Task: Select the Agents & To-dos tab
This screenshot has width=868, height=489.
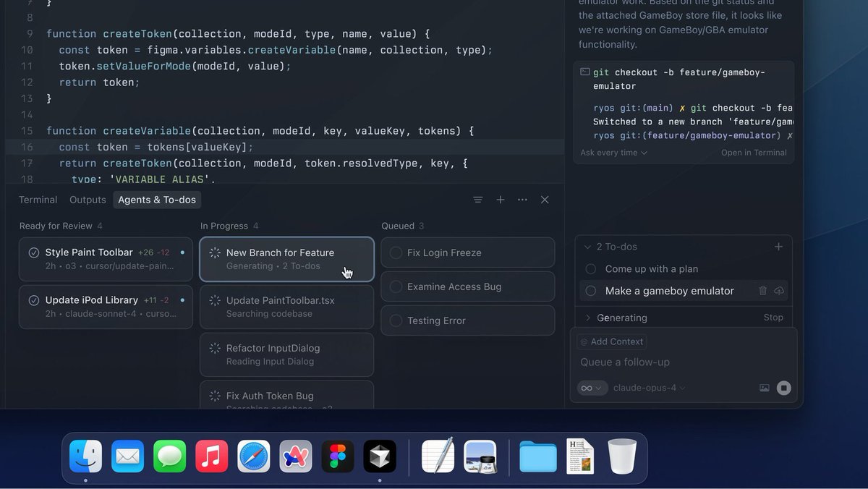Action: point(157,200)
